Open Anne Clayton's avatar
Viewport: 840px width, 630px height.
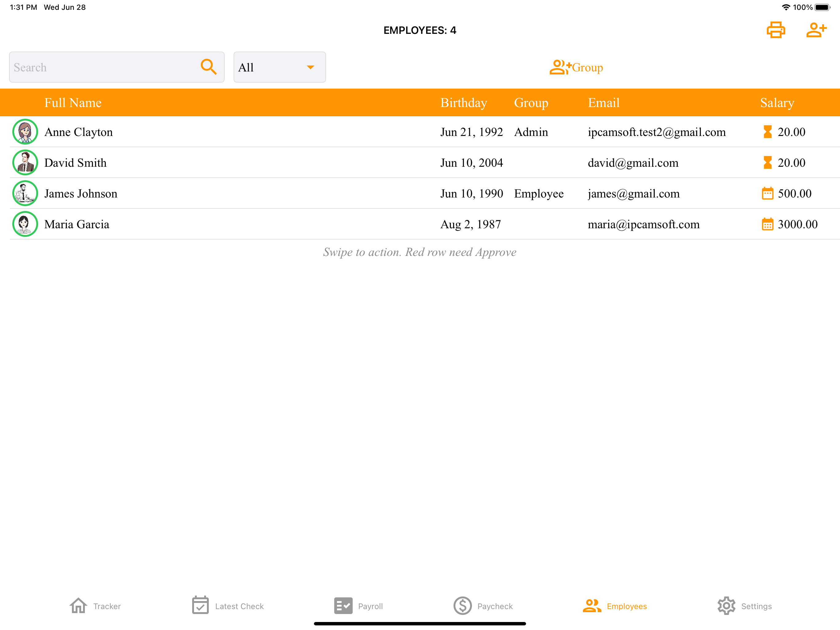[25, 132]
